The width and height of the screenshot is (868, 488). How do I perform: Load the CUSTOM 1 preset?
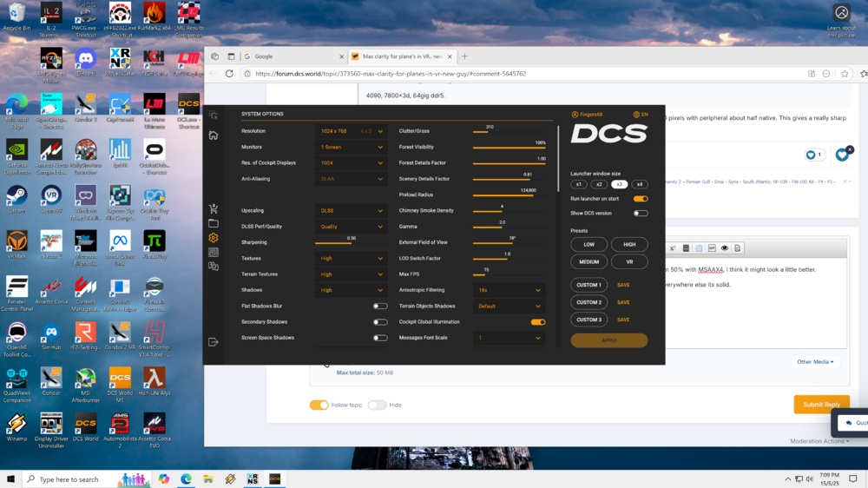pyautogui.click(x=589, y=285)
